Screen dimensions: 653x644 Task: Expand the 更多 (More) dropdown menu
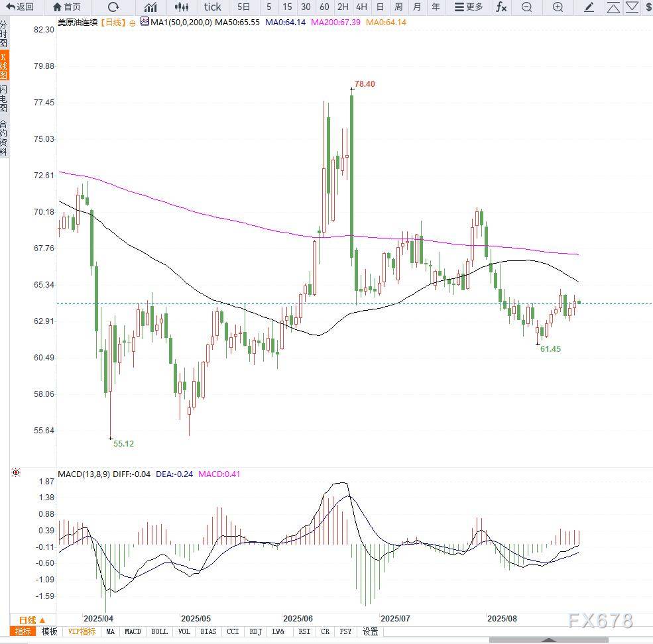click(x=469, y=7)
